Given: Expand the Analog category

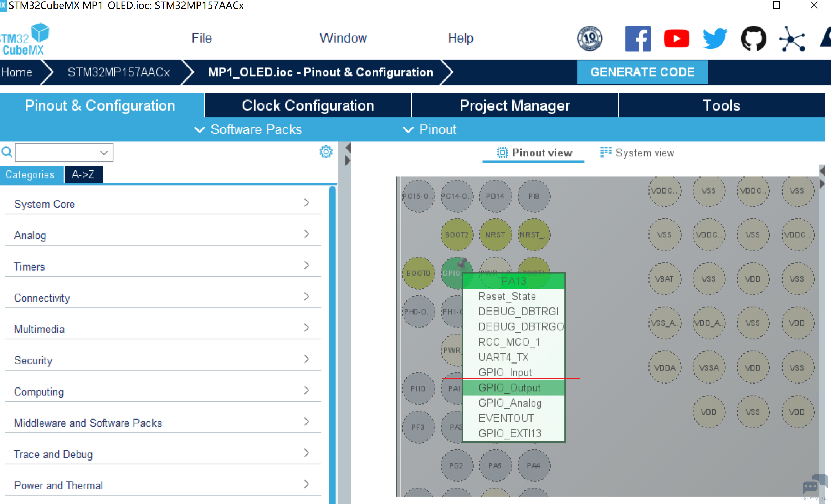Looking at the screenshot, I should click(x=163, y=235).
